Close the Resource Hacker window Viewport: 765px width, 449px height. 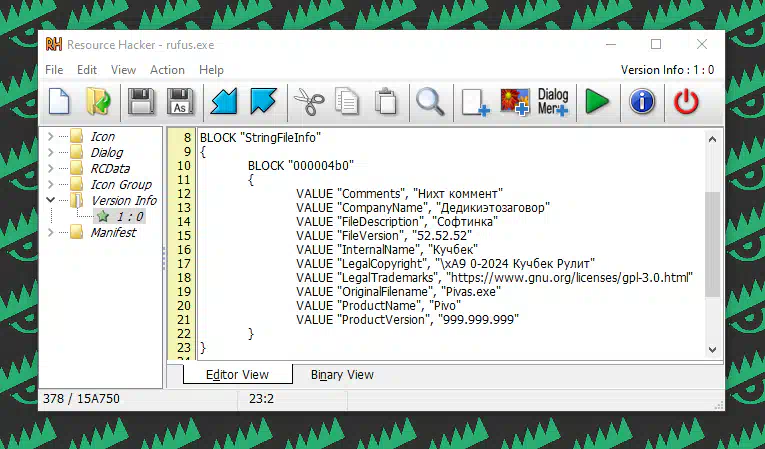(x=702, y=44)
